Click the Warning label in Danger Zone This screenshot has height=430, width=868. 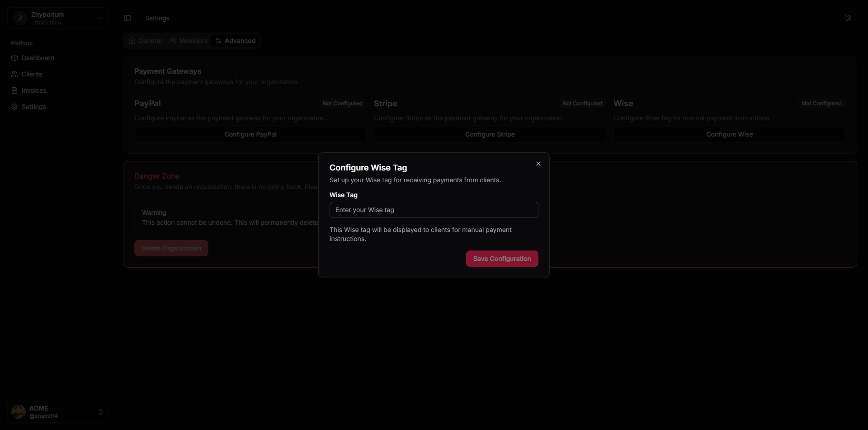coord(154,213)
